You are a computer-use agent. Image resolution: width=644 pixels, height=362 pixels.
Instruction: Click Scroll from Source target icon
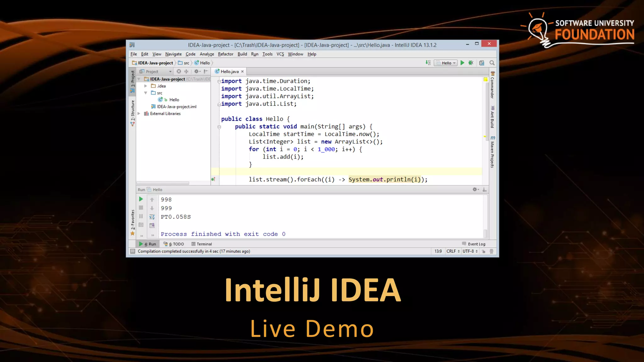click(x=179, y=71)
